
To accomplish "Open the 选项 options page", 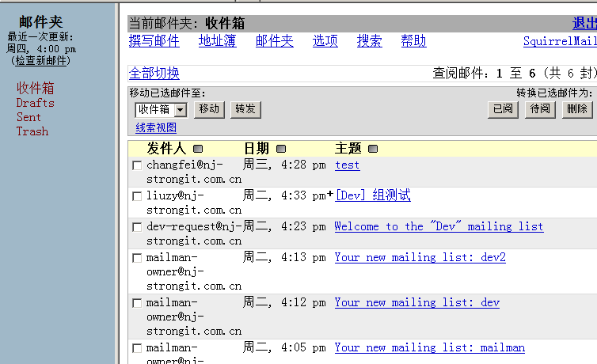I will click(x=325, y=41).
